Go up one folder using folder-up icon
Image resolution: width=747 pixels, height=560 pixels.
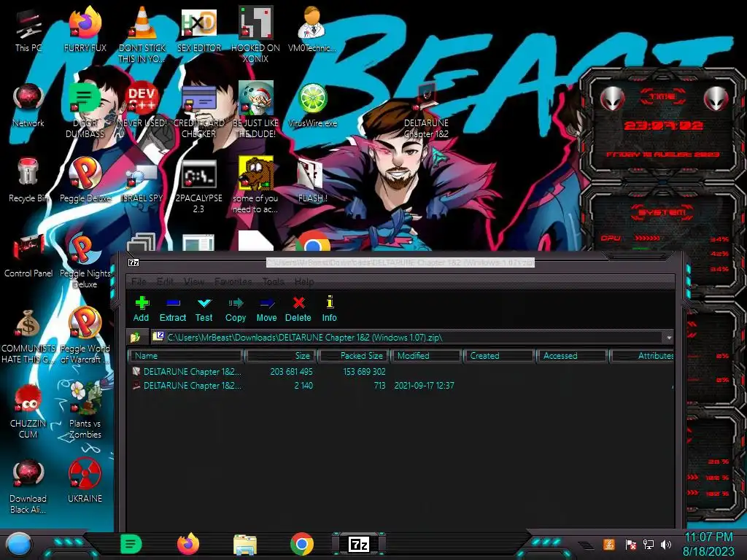point(135,338)
